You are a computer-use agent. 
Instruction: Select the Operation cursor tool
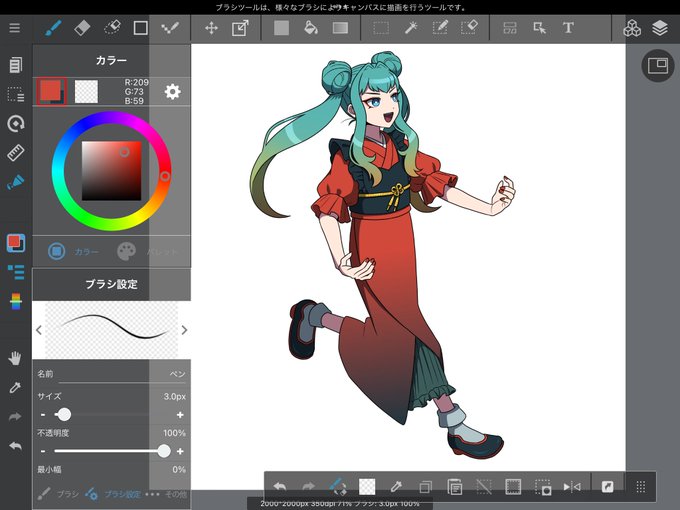[539, 28]
